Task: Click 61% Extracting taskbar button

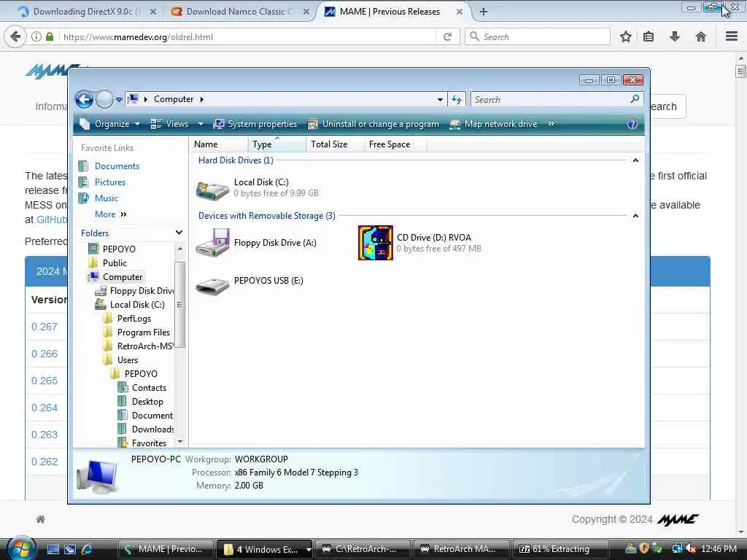Action: click(560, 549)
